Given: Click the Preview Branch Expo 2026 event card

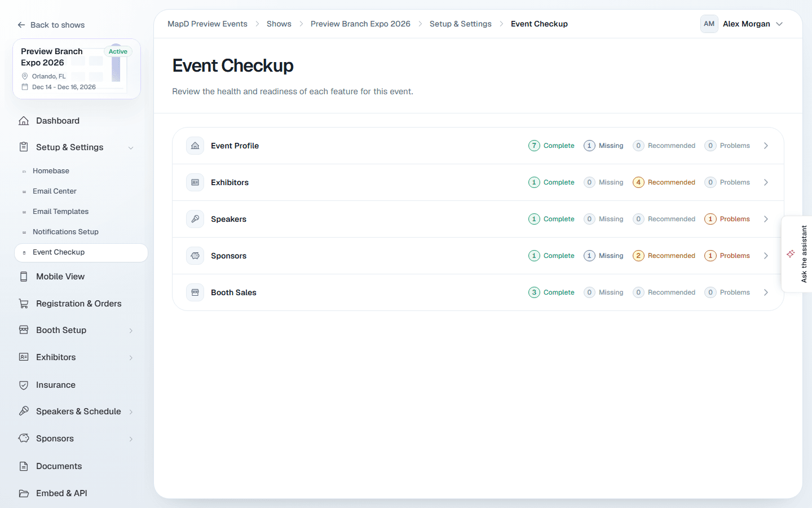Looking at the screenshot, I should (77, 69).
